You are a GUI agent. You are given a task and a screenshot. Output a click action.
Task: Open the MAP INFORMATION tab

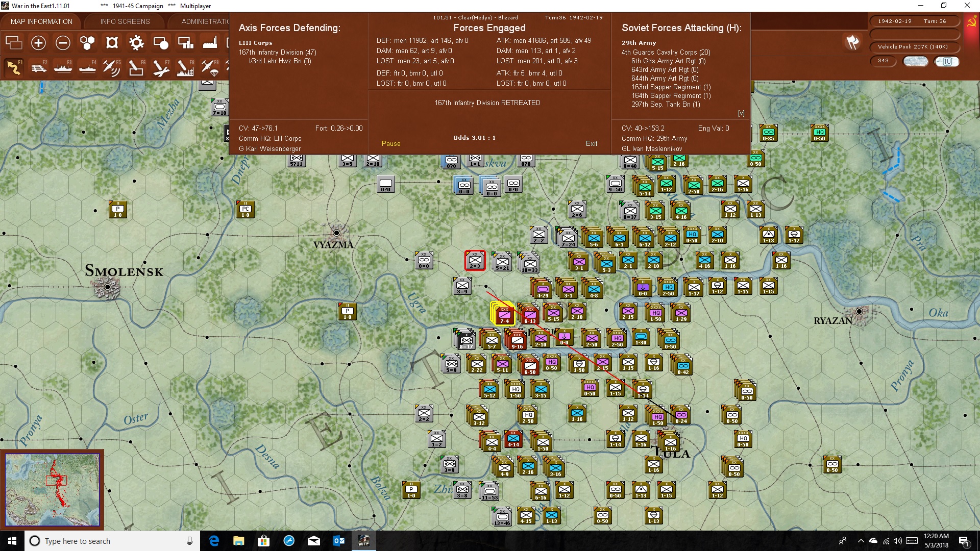[x=41, y=21]
